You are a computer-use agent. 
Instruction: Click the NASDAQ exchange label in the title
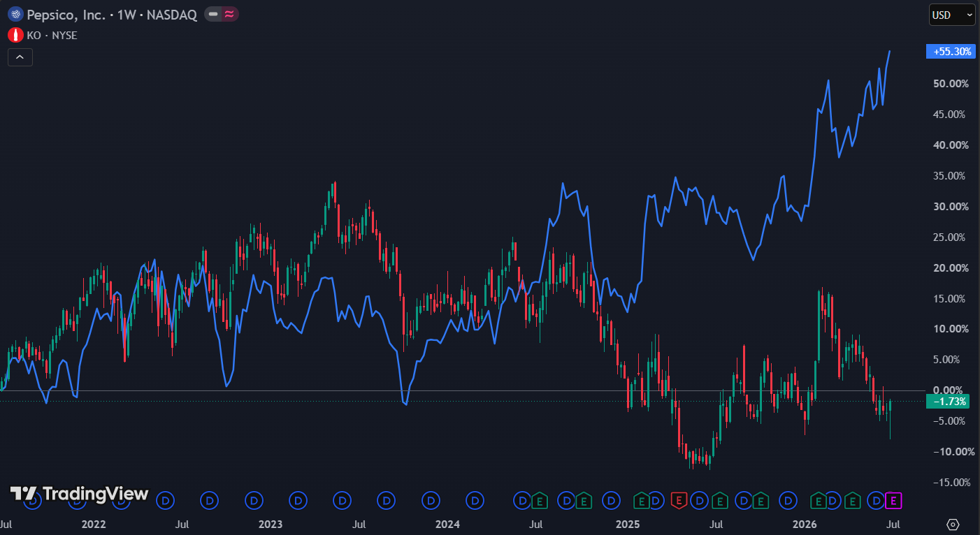172,14
